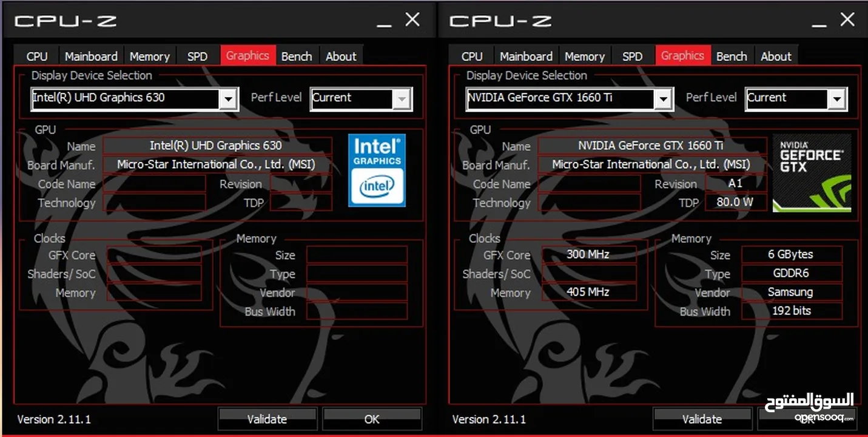
Task: Click the empty GFX Core field in left window
Action: coord(154,254)
